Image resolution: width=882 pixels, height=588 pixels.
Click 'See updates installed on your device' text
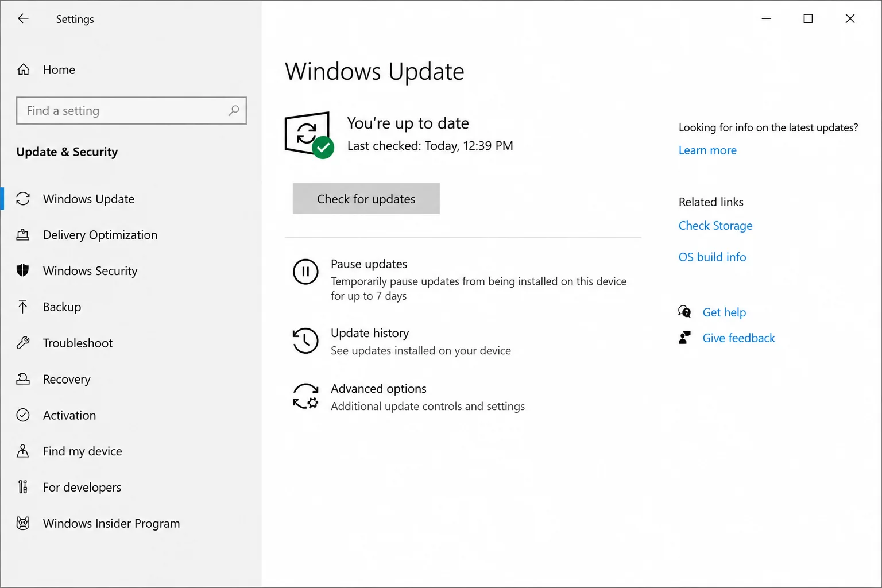[x=421, y=350]
